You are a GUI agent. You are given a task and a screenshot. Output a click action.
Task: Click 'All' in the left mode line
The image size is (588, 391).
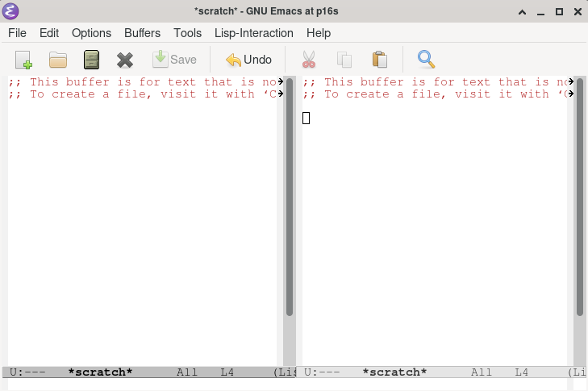point(187,372)
